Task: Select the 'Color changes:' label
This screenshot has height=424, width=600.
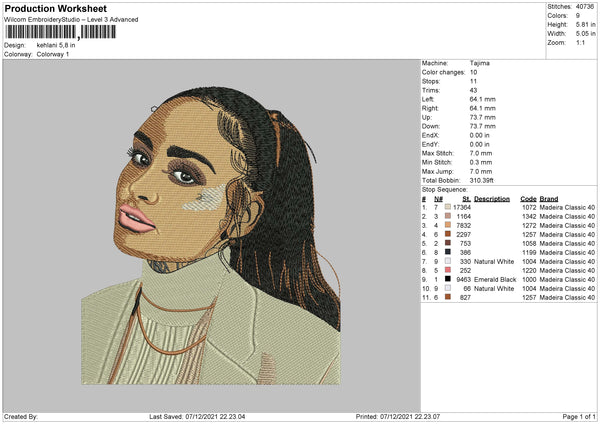Action: (x=443, y=72)
